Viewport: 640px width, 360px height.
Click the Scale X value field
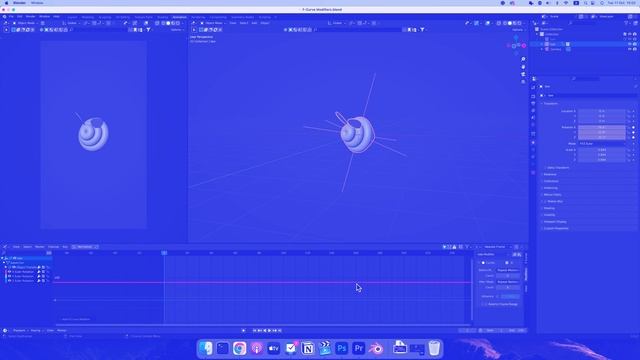point(602,150)
